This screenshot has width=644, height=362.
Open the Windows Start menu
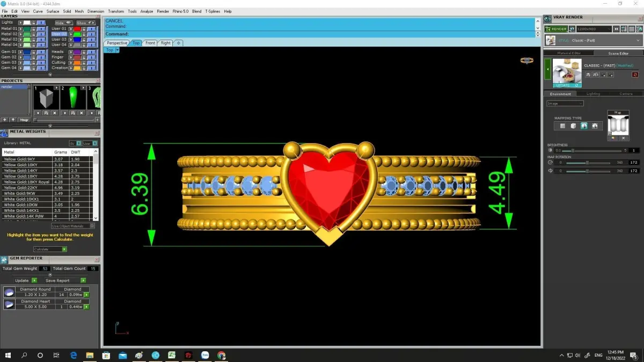(8, 355)
